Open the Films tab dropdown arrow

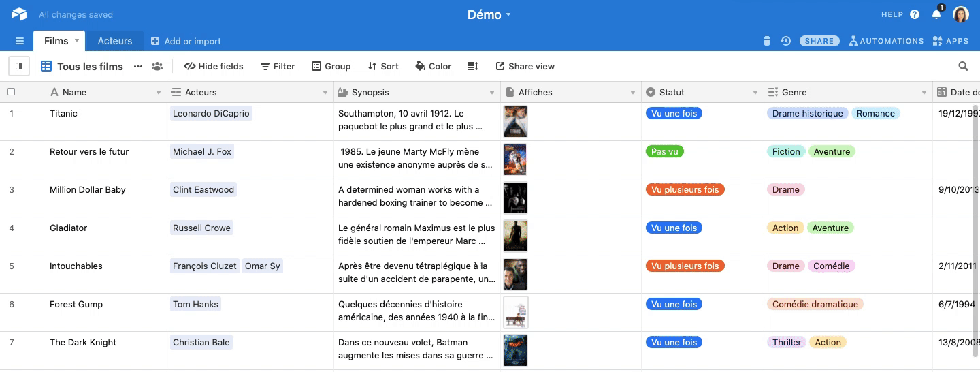click(x=77, y=41)
